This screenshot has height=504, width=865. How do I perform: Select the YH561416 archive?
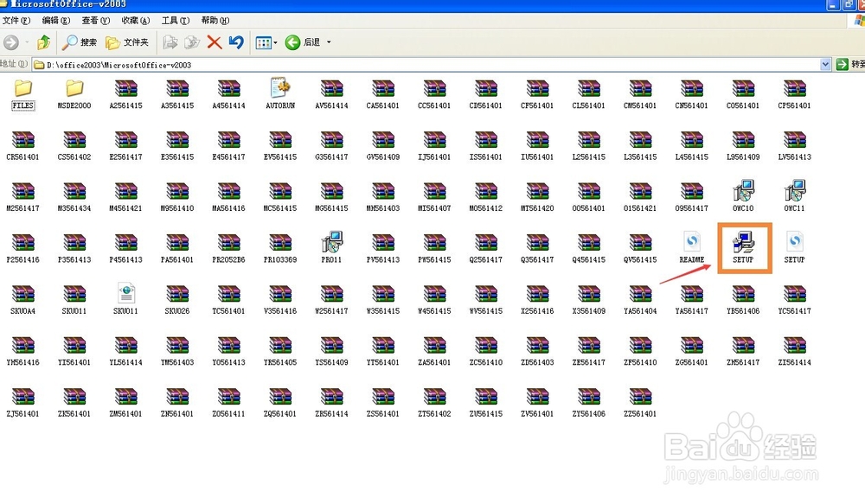pos(23,351)
